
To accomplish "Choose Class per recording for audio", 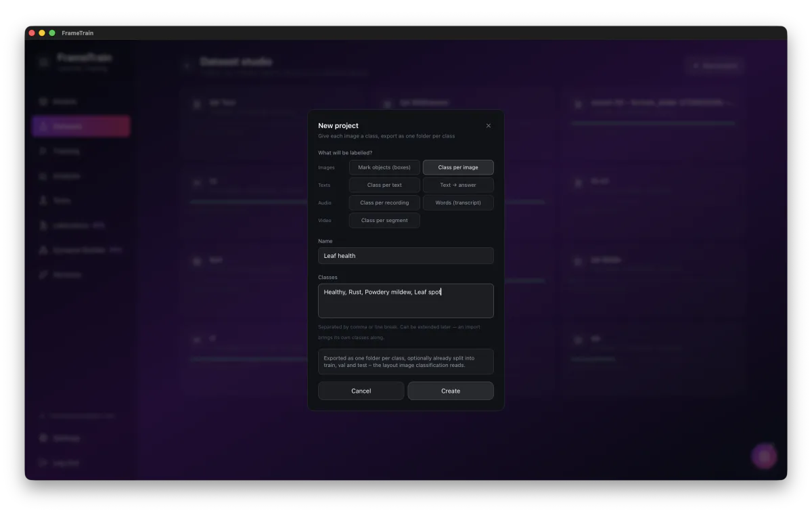I will coord(384,202).
